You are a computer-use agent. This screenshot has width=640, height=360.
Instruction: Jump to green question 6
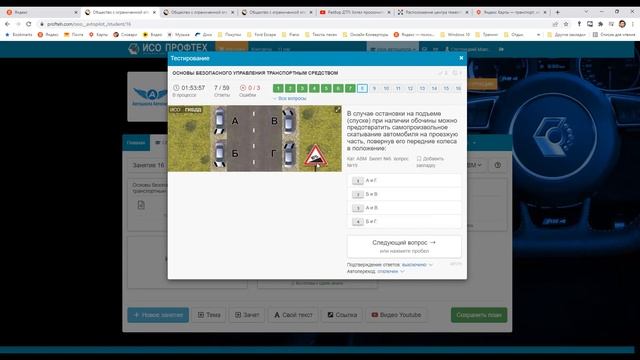[338, 88]
